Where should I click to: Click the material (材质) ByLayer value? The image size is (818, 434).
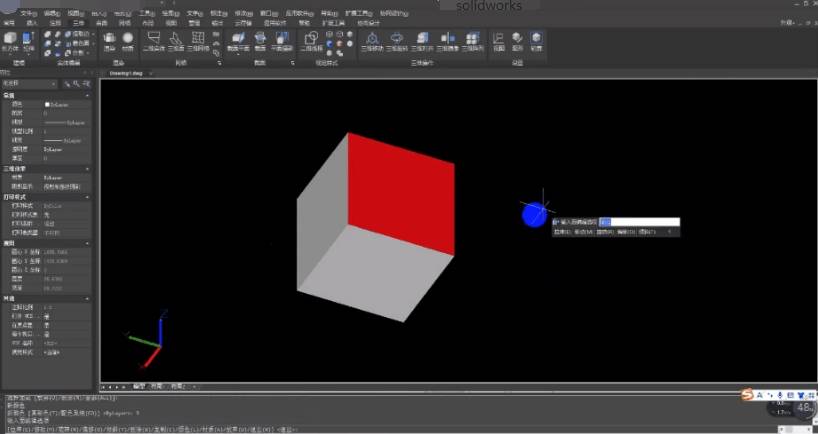click(x=53, y=178)
